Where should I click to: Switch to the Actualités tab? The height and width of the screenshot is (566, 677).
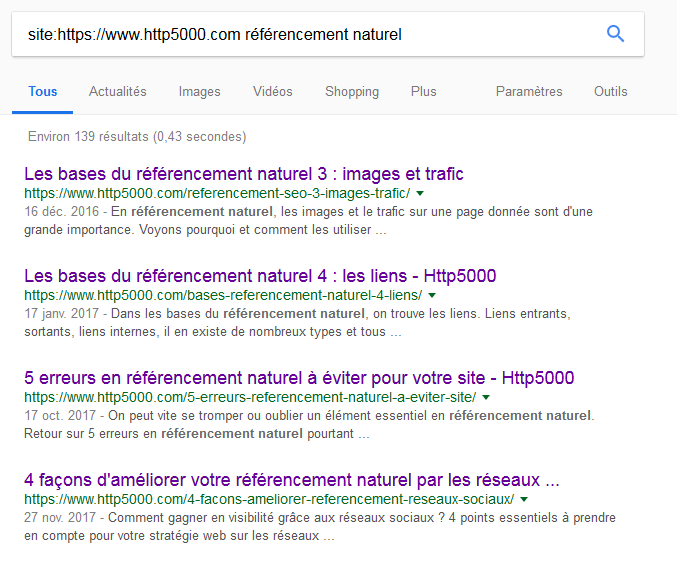point(117,92)
